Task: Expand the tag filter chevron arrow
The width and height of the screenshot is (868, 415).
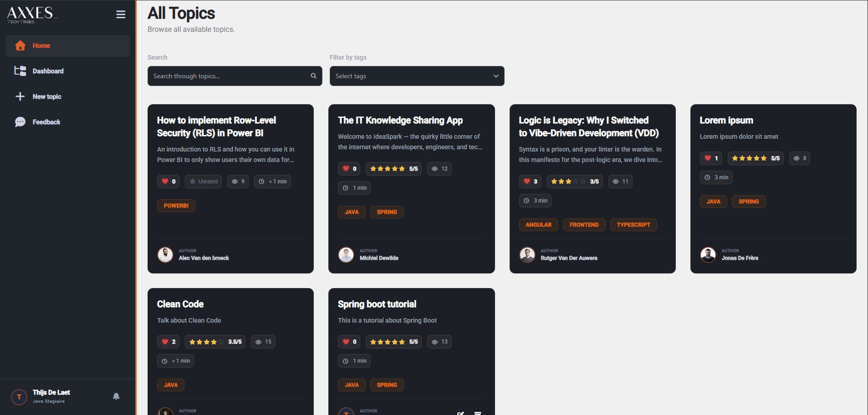Action: click(x=496, y=76)
